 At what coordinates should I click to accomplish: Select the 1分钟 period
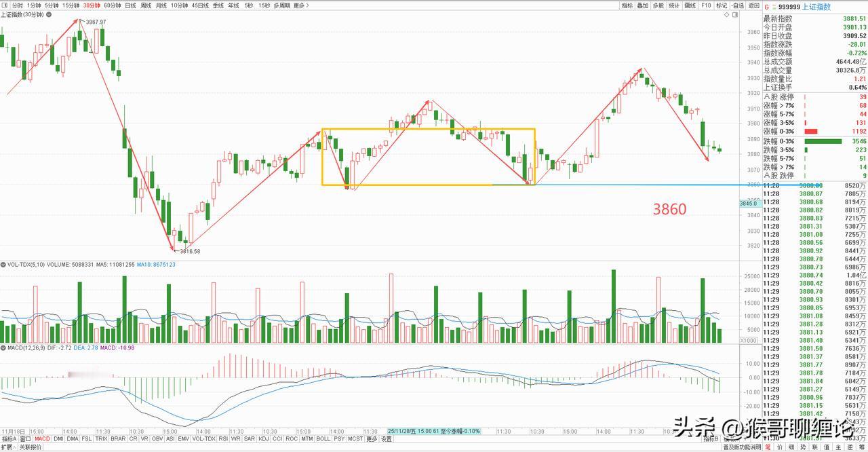(34, 5)
